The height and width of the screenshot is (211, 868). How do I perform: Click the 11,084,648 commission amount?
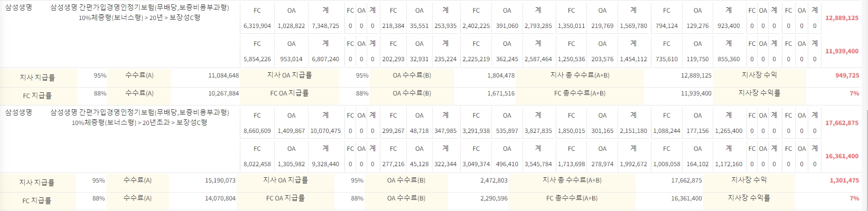[223, 75]
